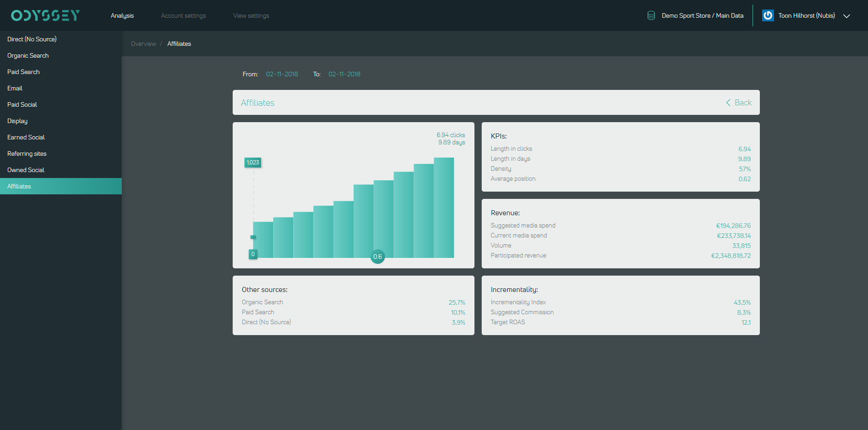This screenshot has height=430, width=868.
Task: Open the From date picker
Action: pyautogui.click(x=282, y=74)
